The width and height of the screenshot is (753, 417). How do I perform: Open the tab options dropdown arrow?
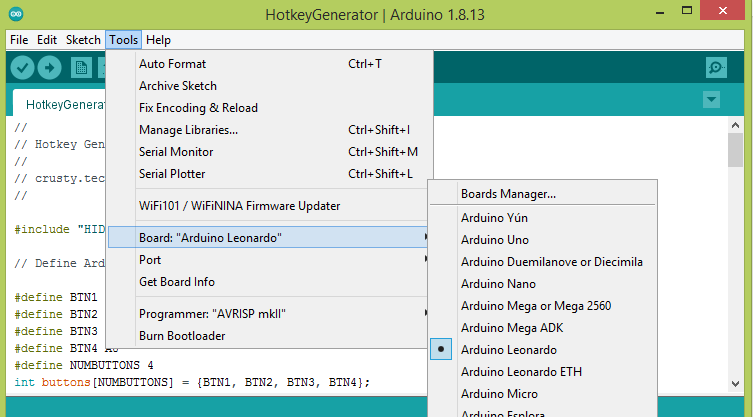point(711,99)
